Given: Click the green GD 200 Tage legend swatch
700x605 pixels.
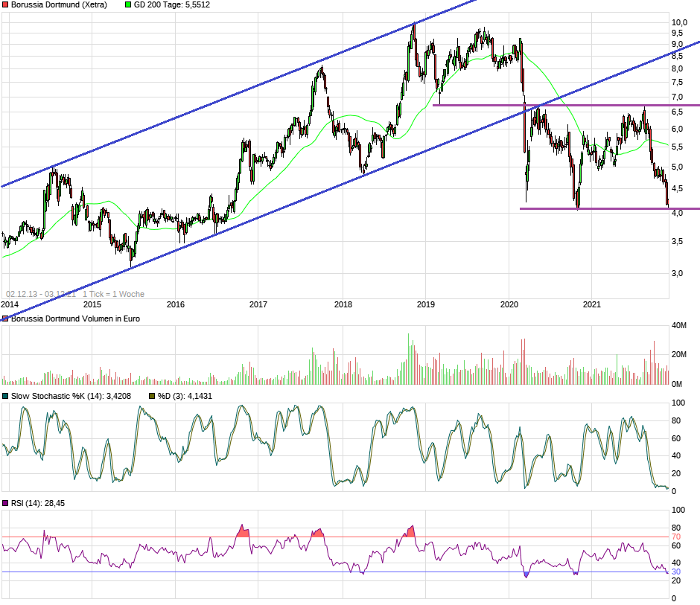Looking at the screenshot, I should (128, 5).
